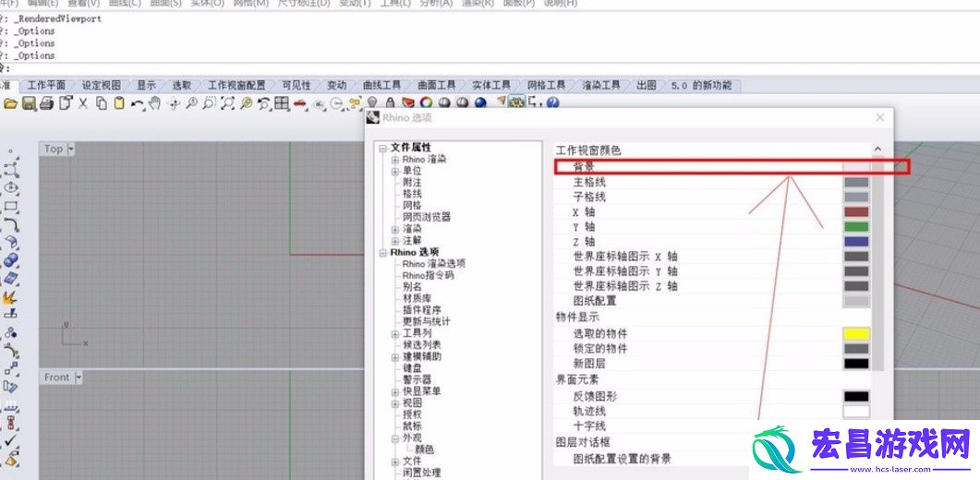Expand the 工具列 tree node
The height and width of the screenshot is (480, 980).
point(395,334)
